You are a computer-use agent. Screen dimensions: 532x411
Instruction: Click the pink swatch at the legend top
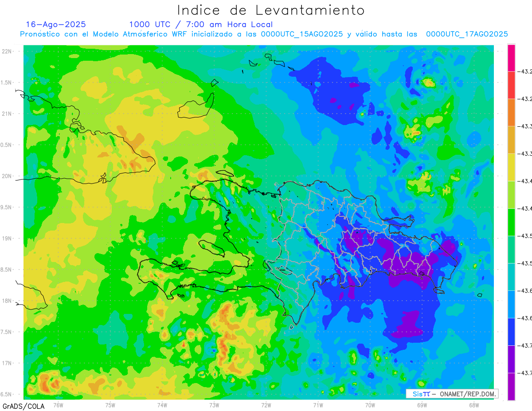tap(511, 58)
